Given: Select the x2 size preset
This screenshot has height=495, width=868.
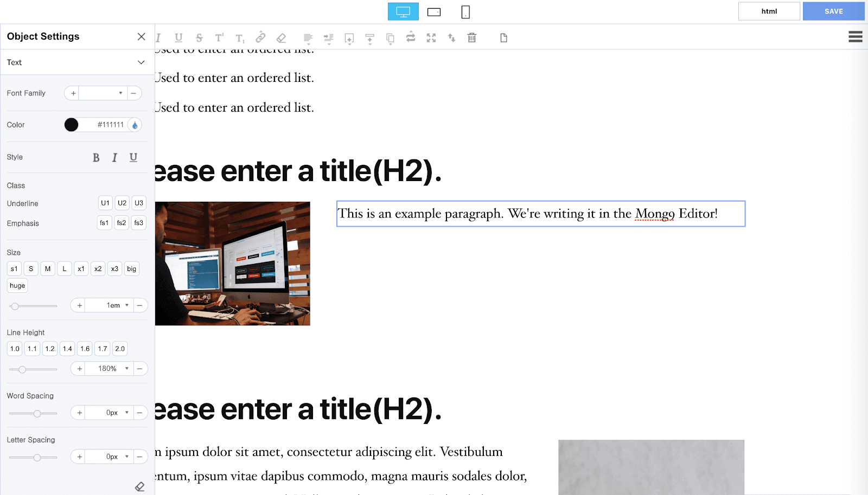Looking at the screenshot, I should click(x=98, y=269).
